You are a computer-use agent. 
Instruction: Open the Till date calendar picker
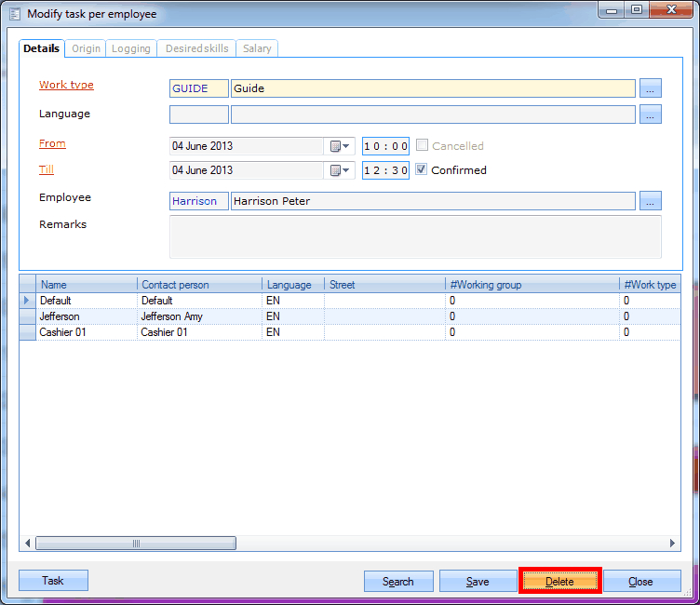339,170
